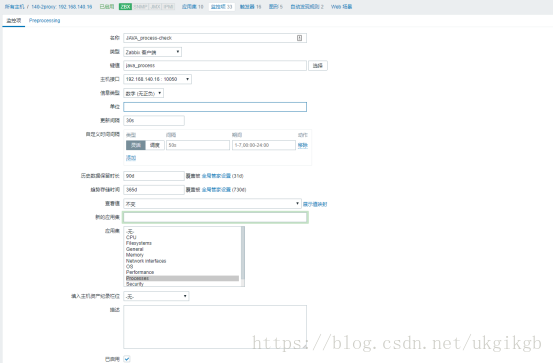Focus the empty units input field
Viewport: 553px width, 363px height.
coord(215,107)
